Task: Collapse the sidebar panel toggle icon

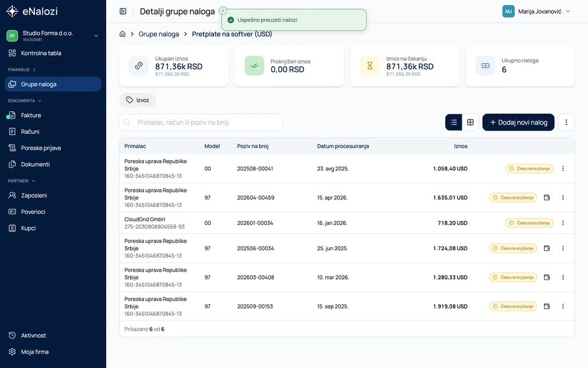Action: coord(123,11)
